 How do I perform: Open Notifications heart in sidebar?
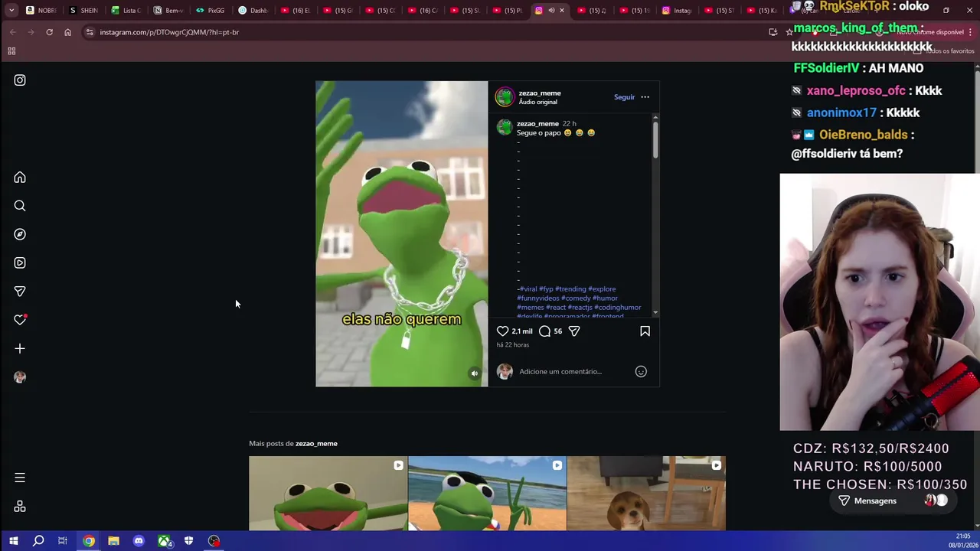[20, 320]
